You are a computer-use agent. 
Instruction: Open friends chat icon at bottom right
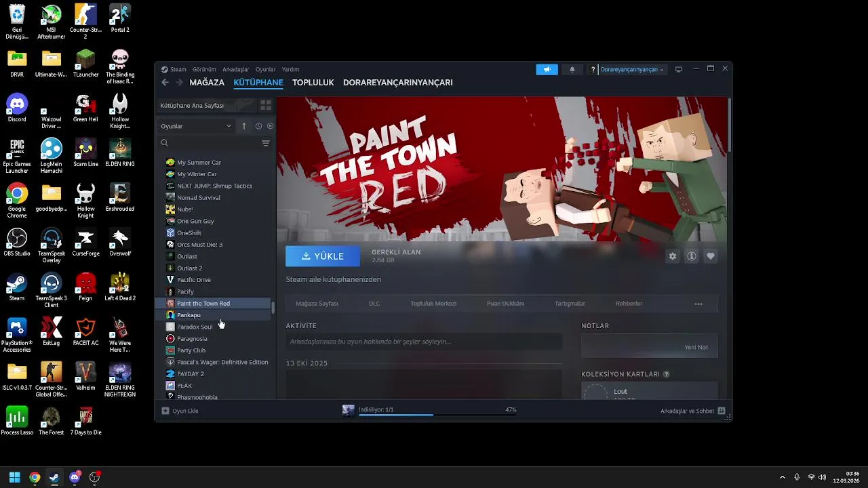point(722,411)
